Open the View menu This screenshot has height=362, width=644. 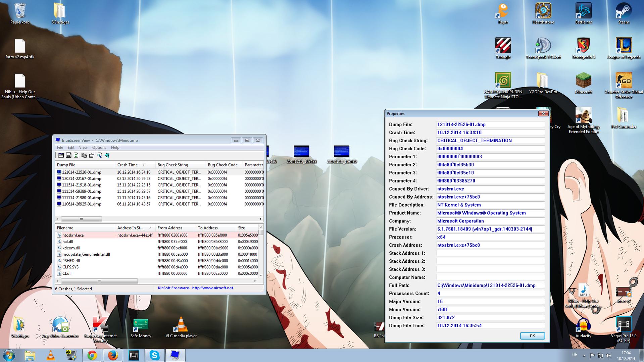pyautogui.click(x=83, y=148)
